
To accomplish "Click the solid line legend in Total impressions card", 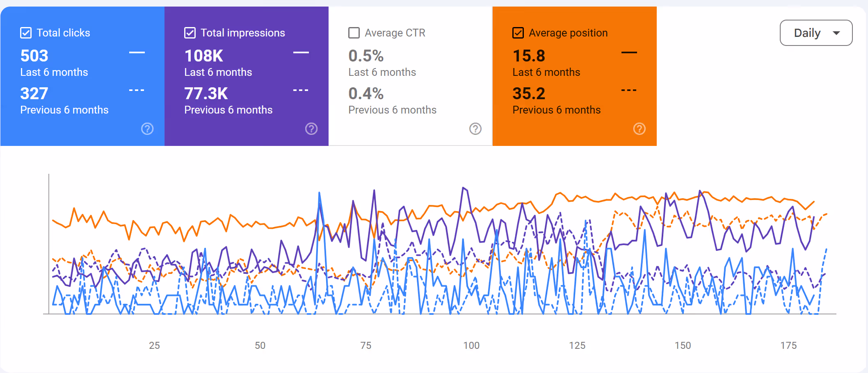I will [x=301, y=52].
